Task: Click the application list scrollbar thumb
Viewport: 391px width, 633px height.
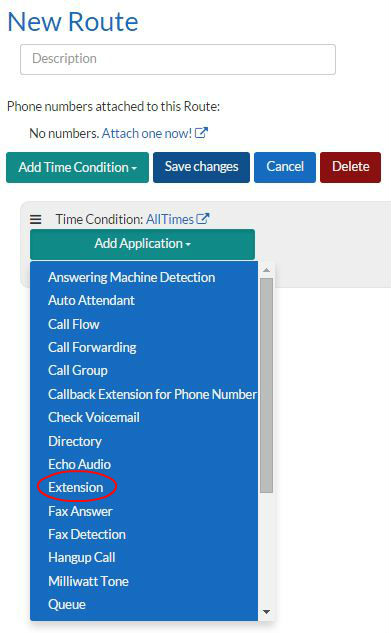Action: click(266, 385)
